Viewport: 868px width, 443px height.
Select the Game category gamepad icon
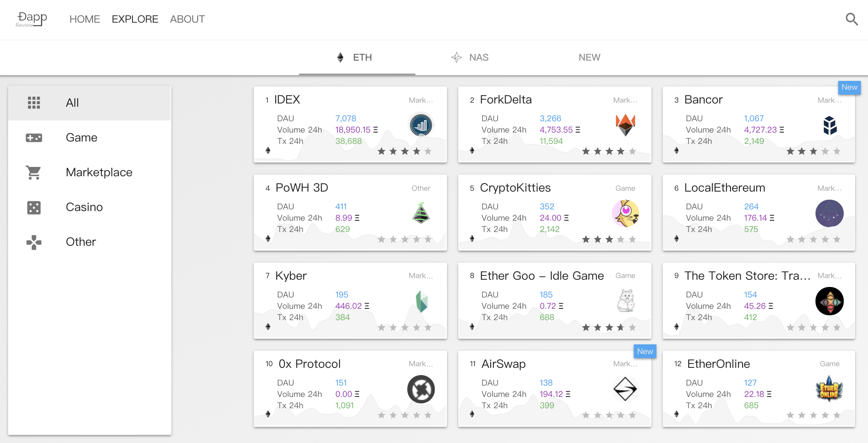(x=34, y=137)
